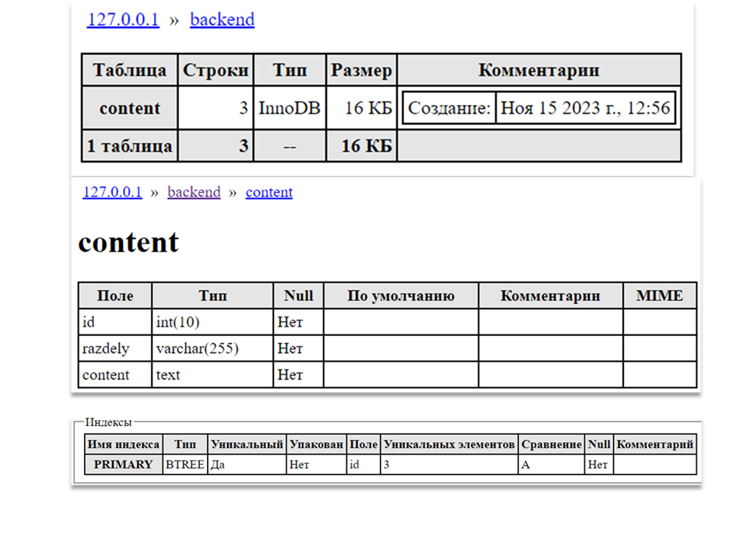Viewport: 747px width, 560px height.
Task: Click 'Нет' Null value in razdely row
Action: click(x=299, y=348)
